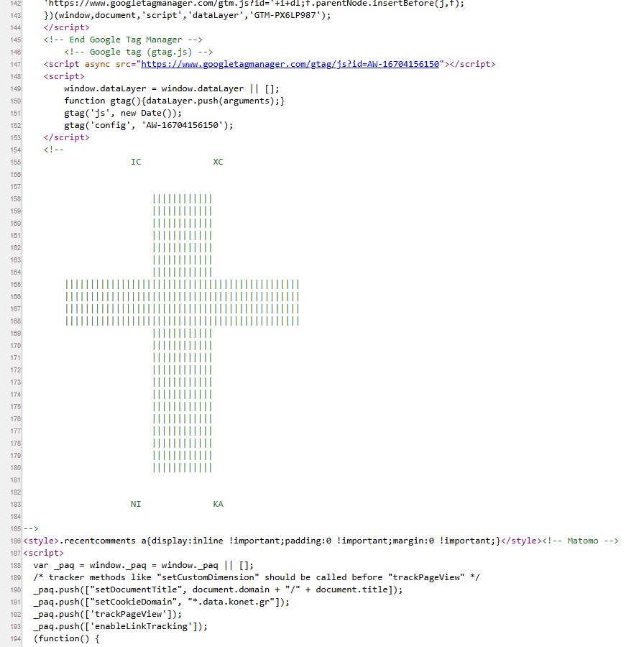644x647 pixels.
Task: Click the 'KA' text on line 183
Action: tap(218, 504)
